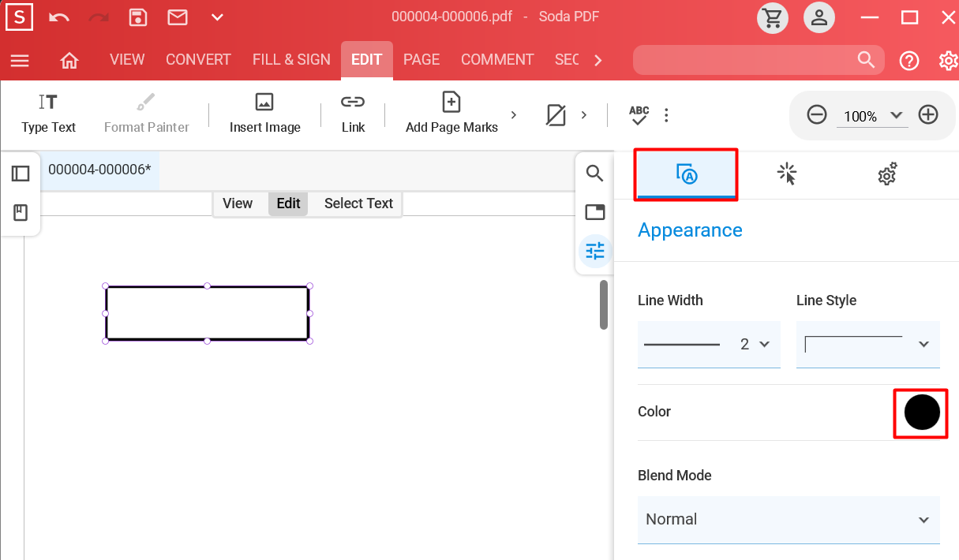Open the Line Style dropdown
The width and height of the screenshot is (959, 560).
pos(867,344)
